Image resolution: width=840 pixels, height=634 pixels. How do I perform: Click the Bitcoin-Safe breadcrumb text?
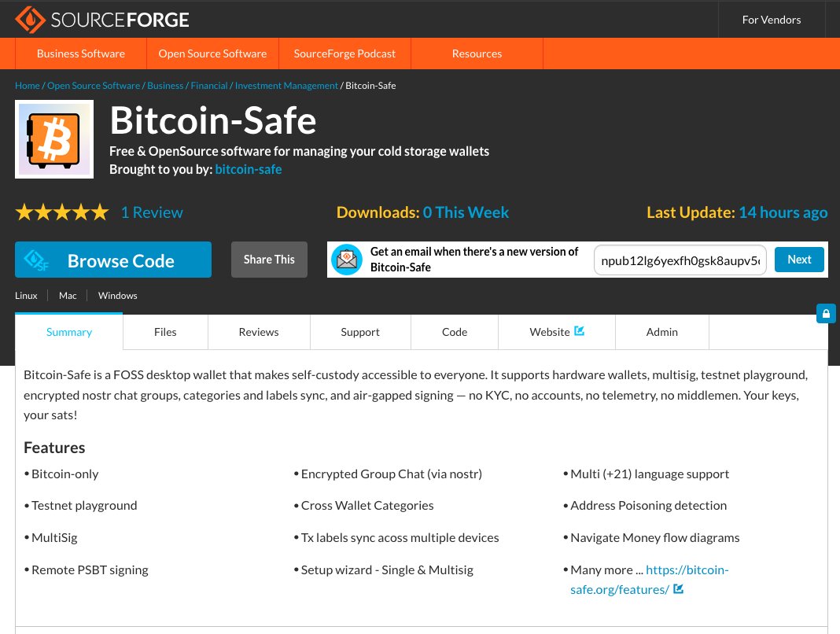pos(370,85)
